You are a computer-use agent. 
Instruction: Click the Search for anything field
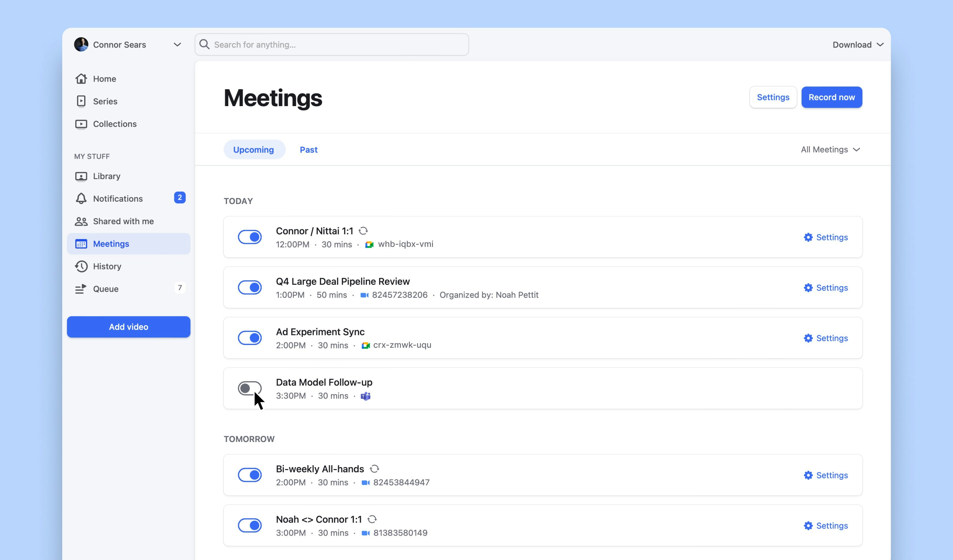pyautogui.click(x=332, y=45)
